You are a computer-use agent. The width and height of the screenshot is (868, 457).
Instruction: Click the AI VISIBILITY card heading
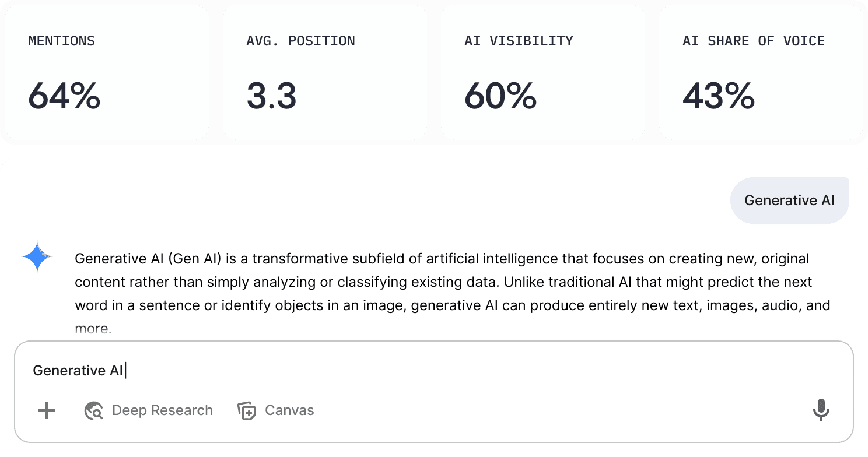click(519, 41)
